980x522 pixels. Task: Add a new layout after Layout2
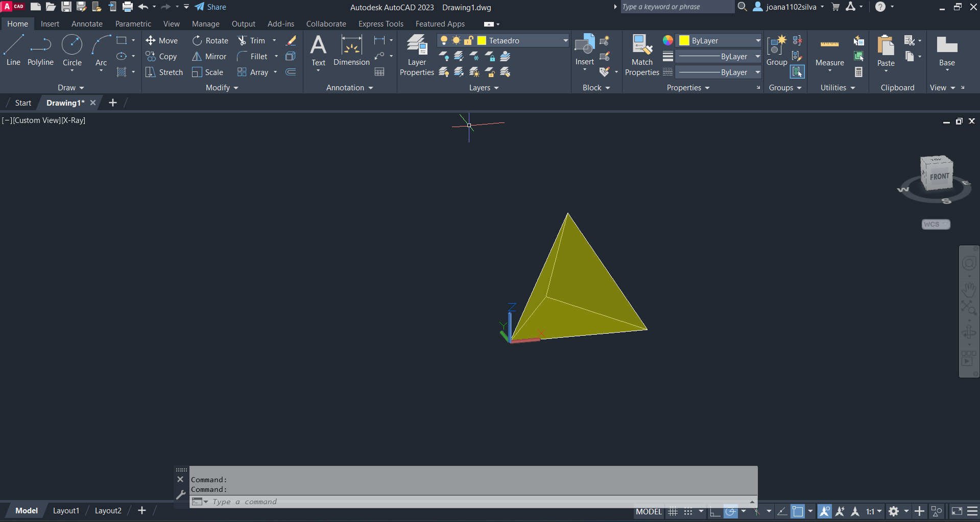[x=142, y=510]
